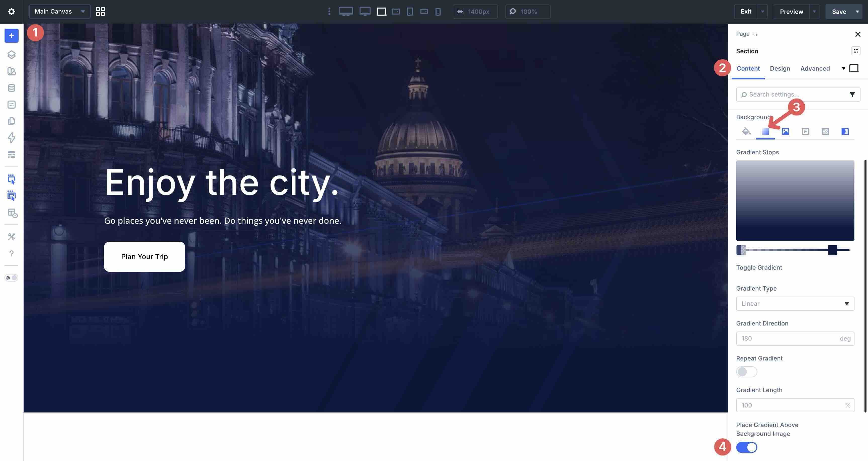Switch to the Advanced tab
The width and height of the screenshot is (868, 461).
(815, 68)
